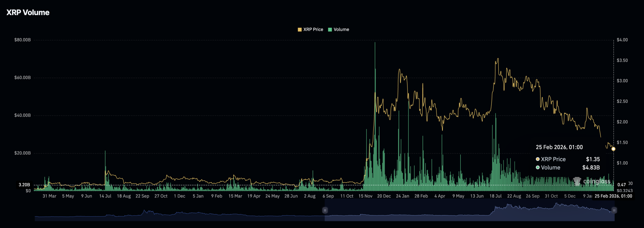The image size is (644, 228).
Task: Click the "5 May" date label
Action: click(x=68, y=196)
